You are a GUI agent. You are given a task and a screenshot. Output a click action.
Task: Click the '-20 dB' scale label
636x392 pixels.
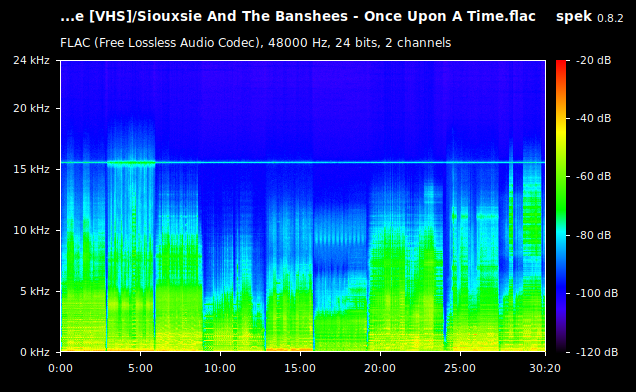[x=593, y=60]
